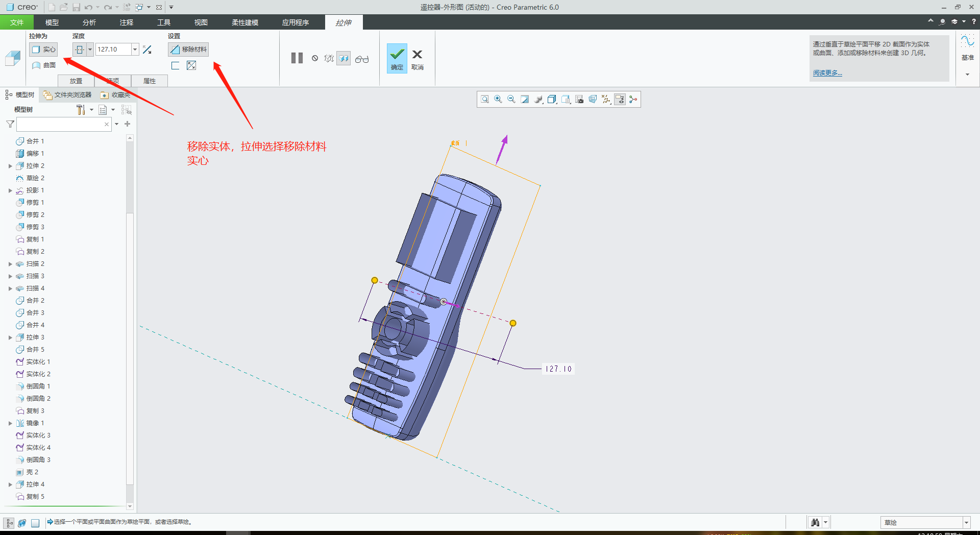
Task: Pause the extrude feature tool
Action: pyautogui.click(x=297, y=58)
